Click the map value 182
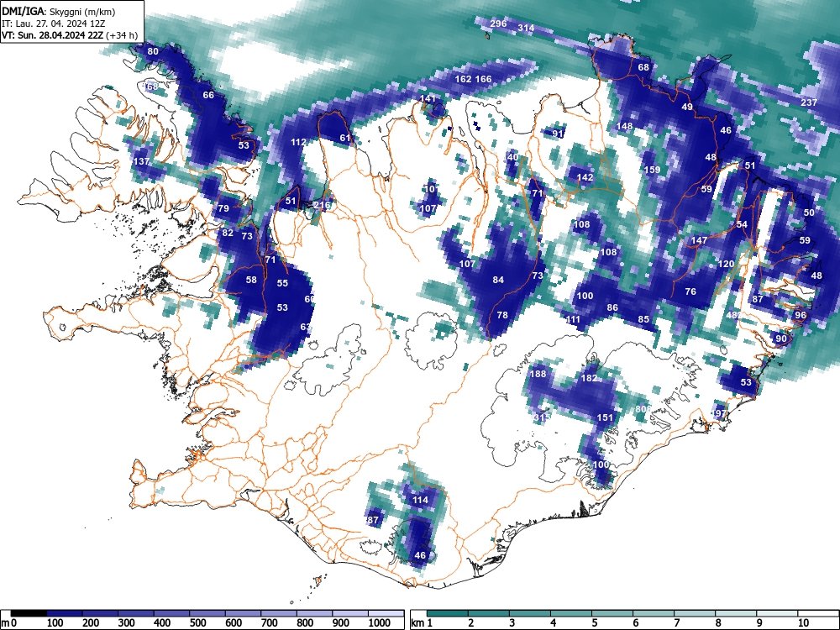The height and width of the screenshot is (630, 840). pyautogui.click(x=589, y=378)
